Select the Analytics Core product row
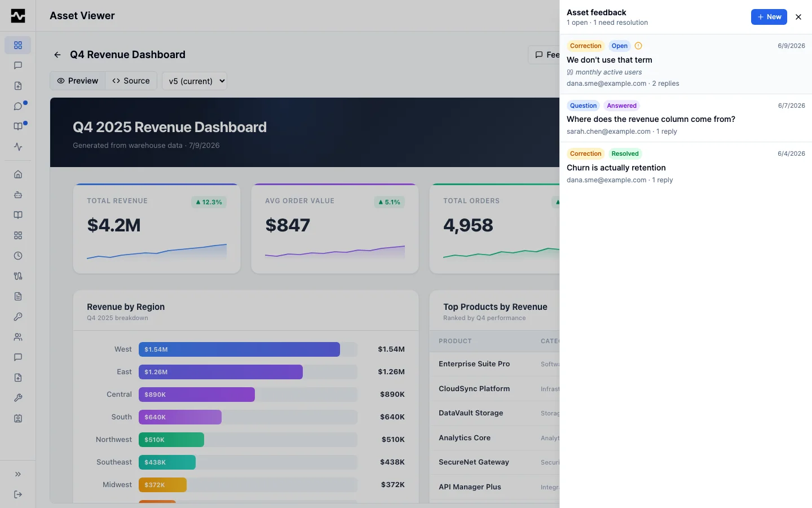Image resolution: width=812 pixels, height=508 pixels. click(495, 438)
